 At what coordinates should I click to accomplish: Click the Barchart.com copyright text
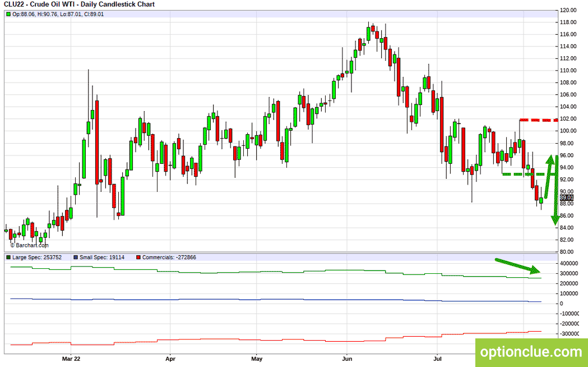29,245
